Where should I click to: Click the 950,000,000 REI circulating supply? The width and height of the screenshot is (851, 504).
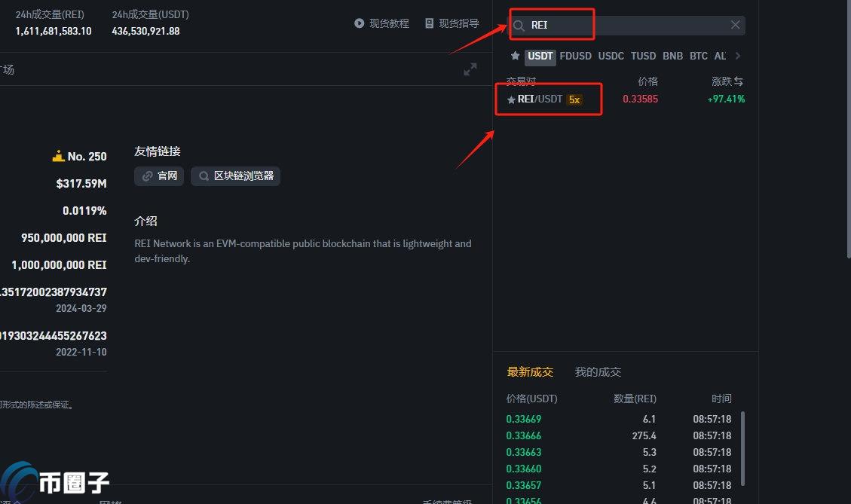point(64,238)
